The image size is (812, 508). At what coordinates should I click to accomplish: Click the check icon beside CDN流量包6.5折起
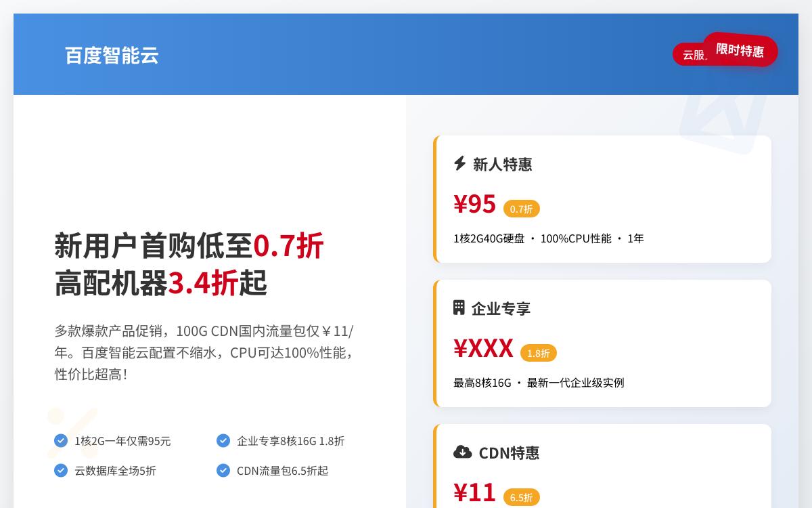click(x=223, y=470)
